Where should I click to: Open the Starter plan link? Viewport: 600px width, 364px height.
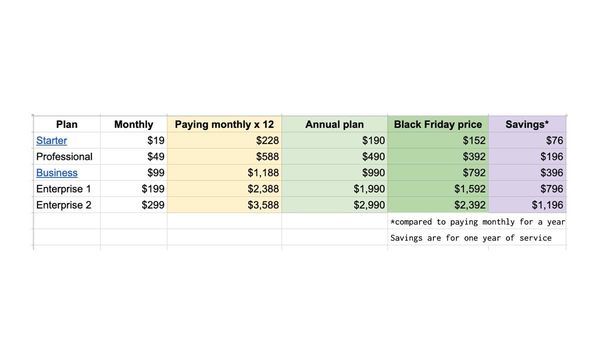click(51, 140)
